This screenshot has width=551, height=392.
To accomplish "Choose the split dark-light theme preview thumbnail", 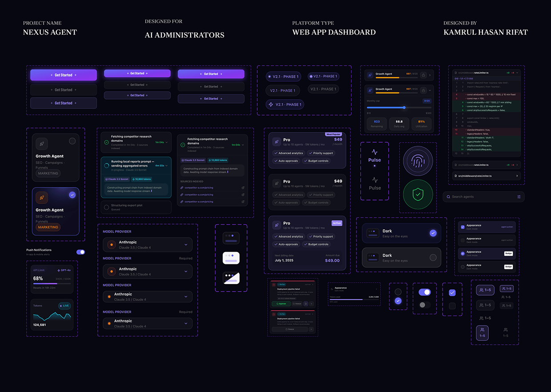I will 231,278.
